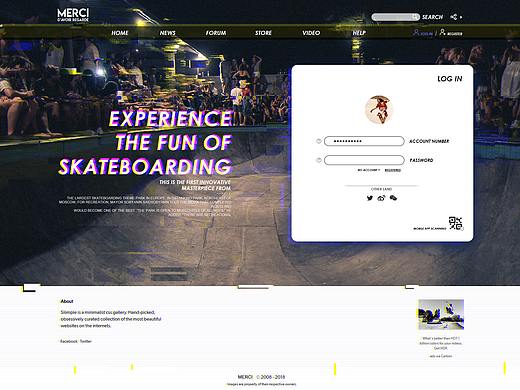Click the user icon beside Sign In

coord(416,32)
